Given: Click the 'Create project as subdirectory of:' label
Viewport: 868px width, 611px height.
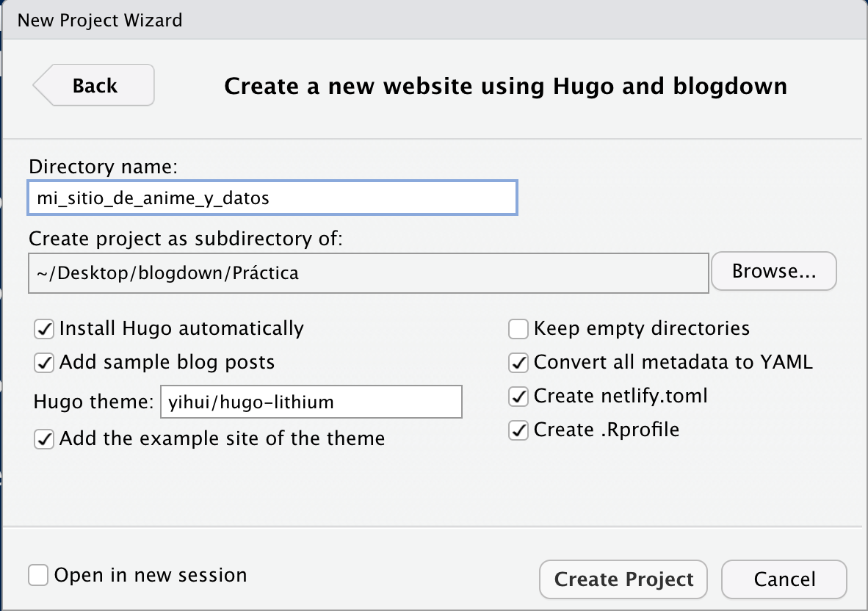Looking at the screenshot, I should [x=186, y=239].
